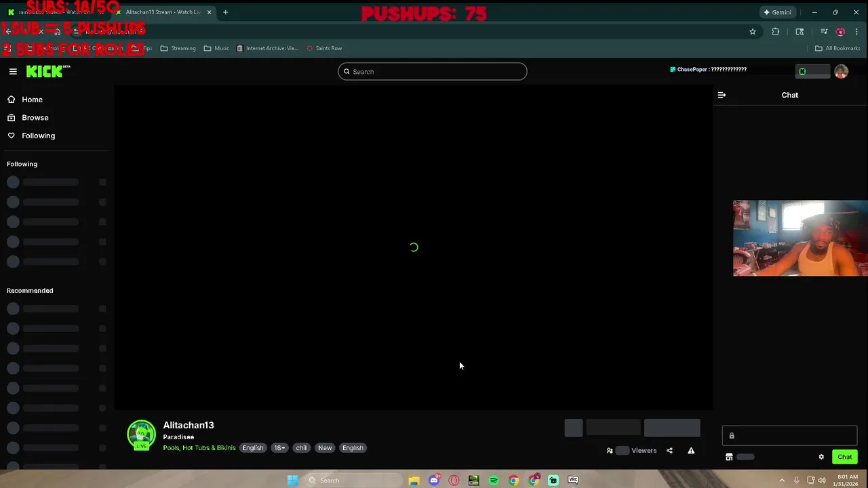
Task: Open the user profile avatar menu
Action: click(x=841, y=72)
